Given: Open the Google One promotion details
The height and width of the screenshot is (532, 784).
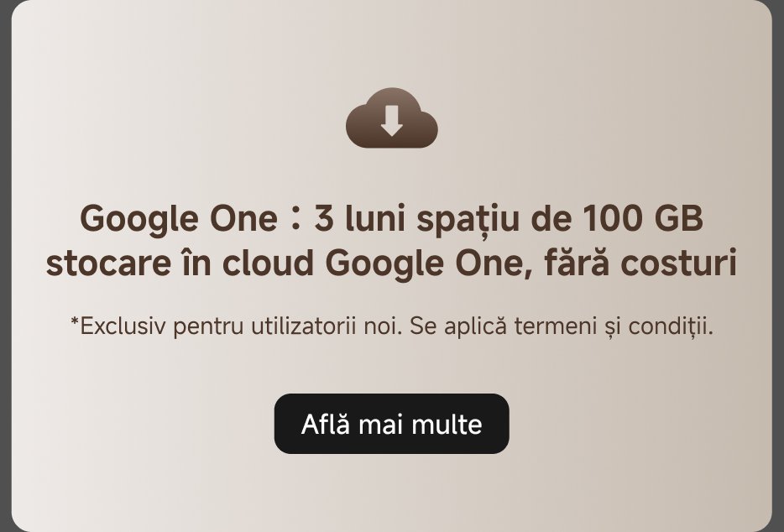Looking at the screenshot, I should tap(391, 425).
